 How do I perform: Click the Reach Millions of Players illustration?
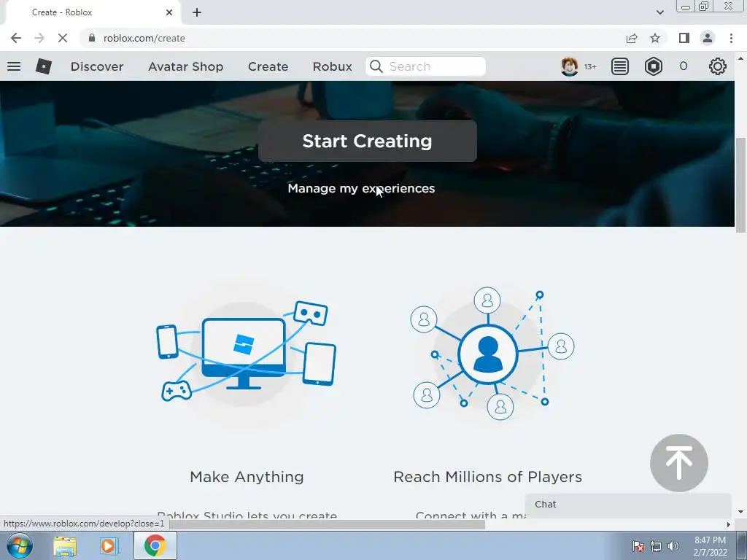(492, 353)
